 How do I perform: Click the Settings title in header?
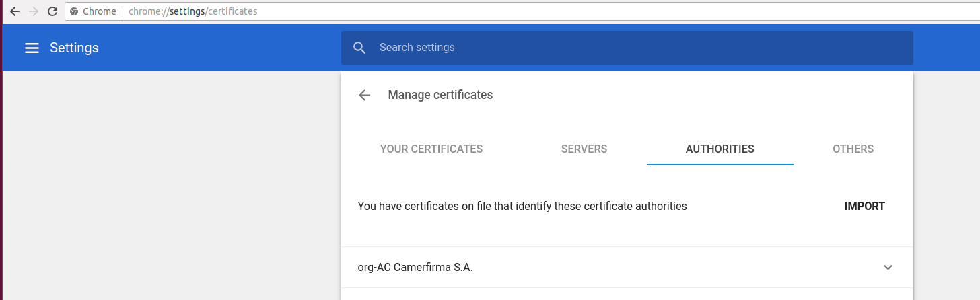pos(74,48)
